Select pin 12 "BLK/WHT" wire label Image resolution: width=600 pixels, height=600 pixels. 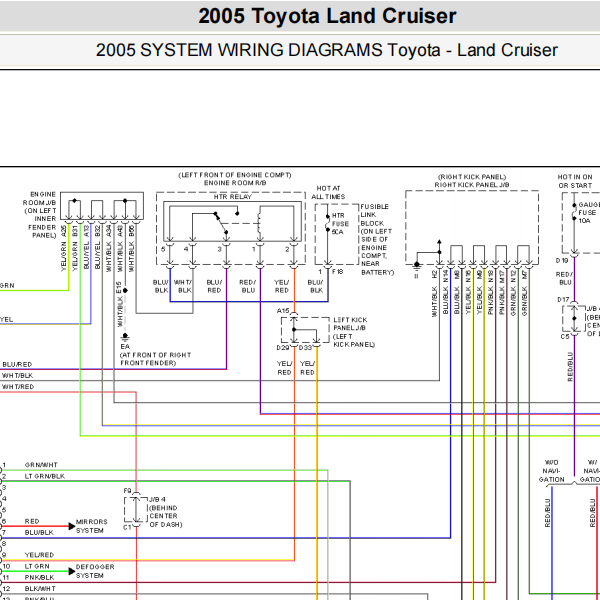point(40,589)
